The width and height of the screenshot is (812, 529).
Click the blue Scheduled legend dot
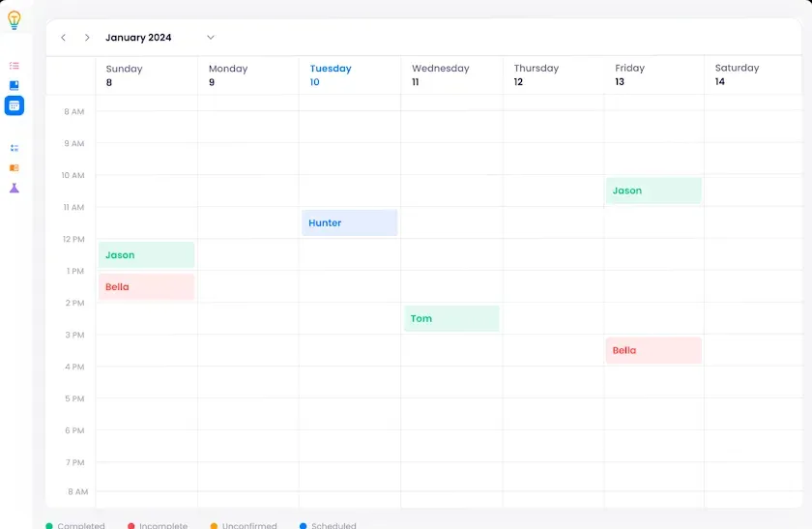pyautogui.click(x=303, y=526)
